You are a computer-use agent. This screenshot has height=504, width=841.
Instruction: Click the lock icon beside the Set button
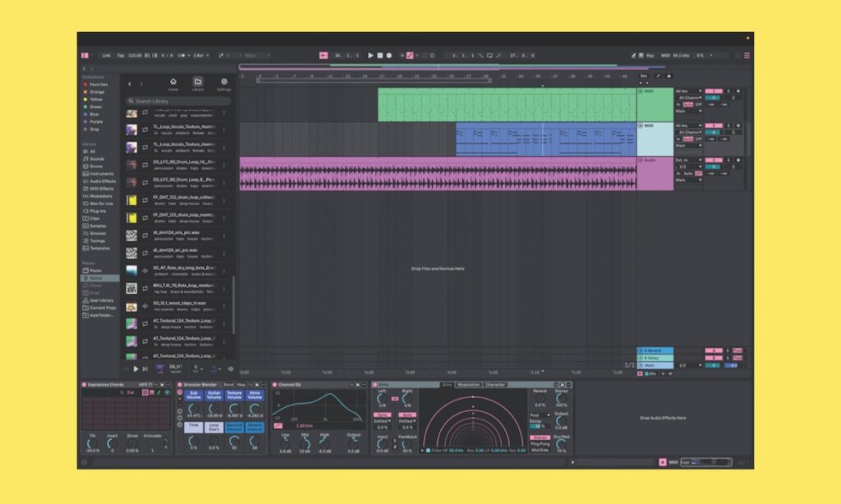(x=670, y=76)
